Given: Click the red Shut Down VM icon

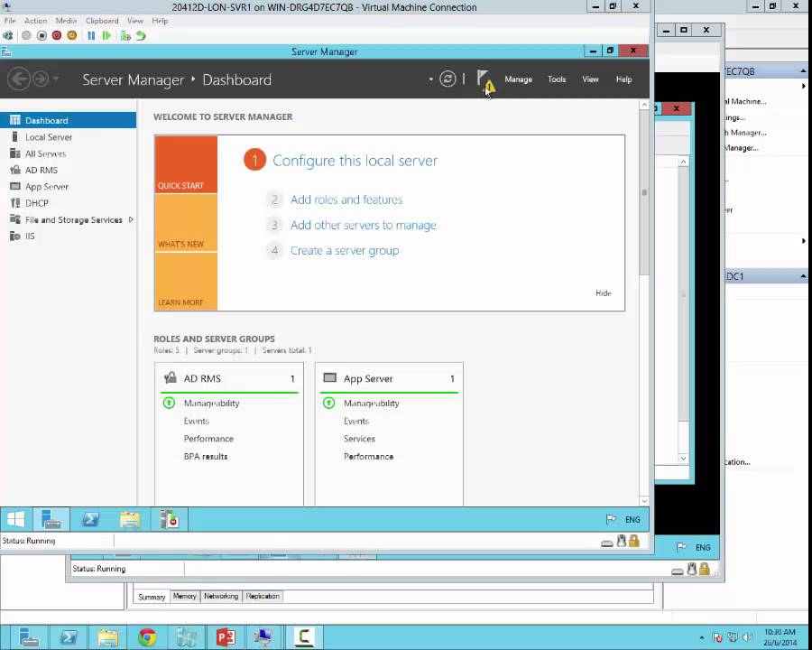Looking at the screenshot, I should coord(57,36).
